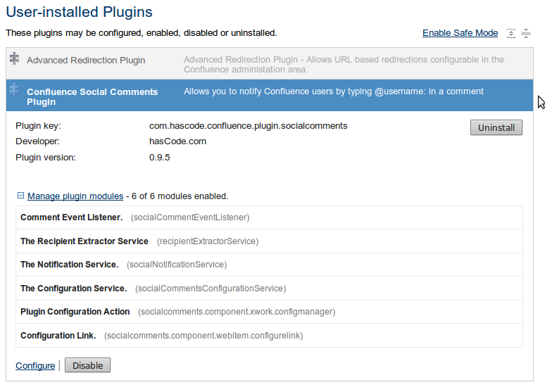Image resolution: width=545 pixels, height=392 pixels.
Task: Click the 'These plugins may be configured' text
Action: [142, 33]
